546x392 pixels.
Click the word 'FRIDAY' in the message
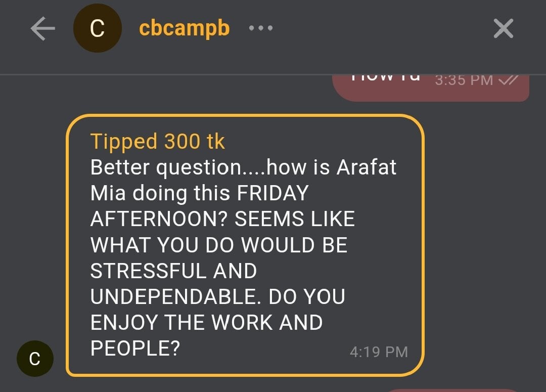[272, 193]
